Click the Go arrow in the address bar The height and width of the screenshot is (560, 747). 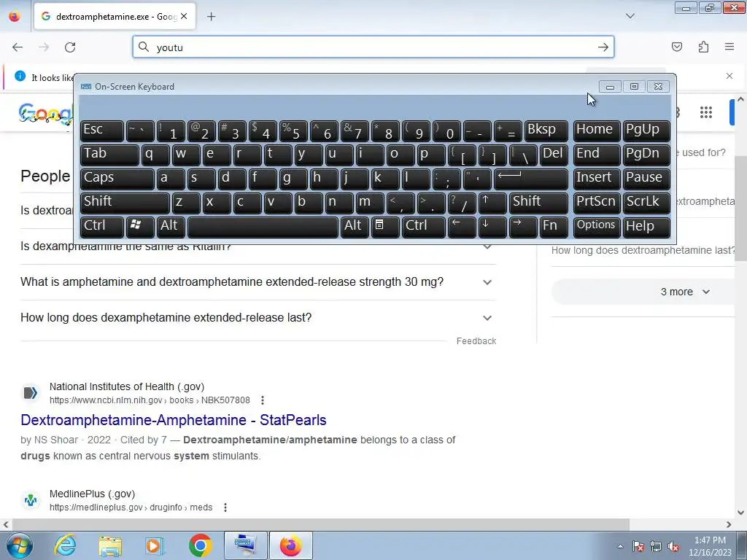pyautogui.click(x=603, y=47)
